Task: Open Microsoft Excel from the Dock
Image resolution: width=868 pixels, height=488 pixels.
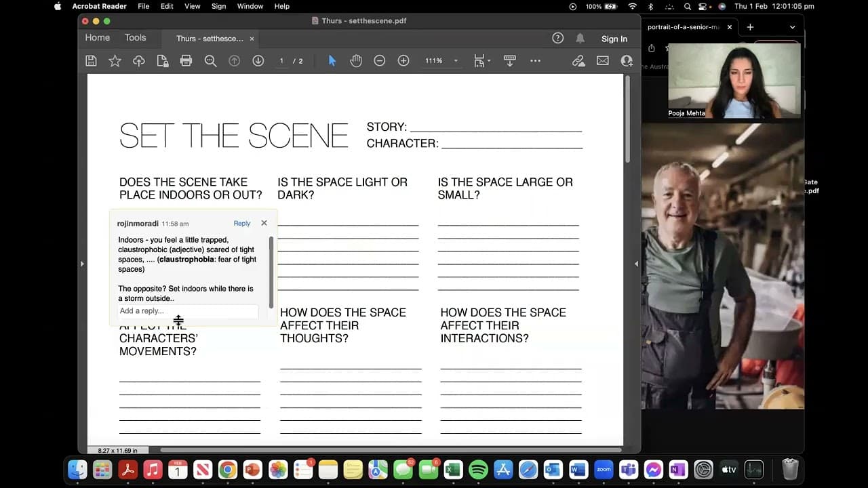Action: (x=453, y=469)
